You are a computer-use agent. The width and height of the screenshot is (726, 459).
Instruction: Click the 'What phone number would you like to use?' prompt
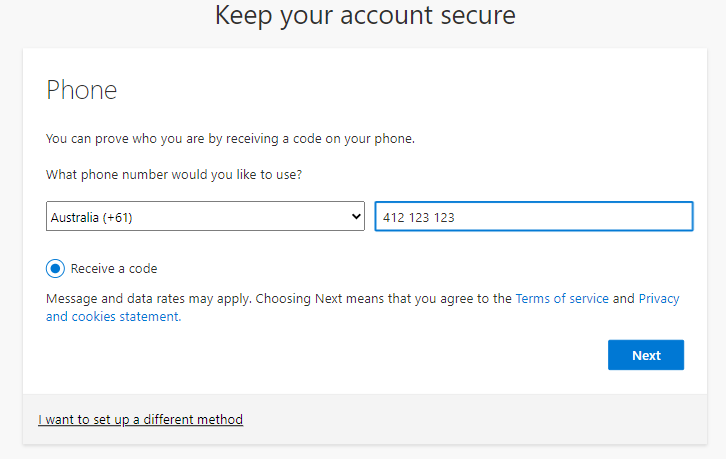tap(175, 175)
